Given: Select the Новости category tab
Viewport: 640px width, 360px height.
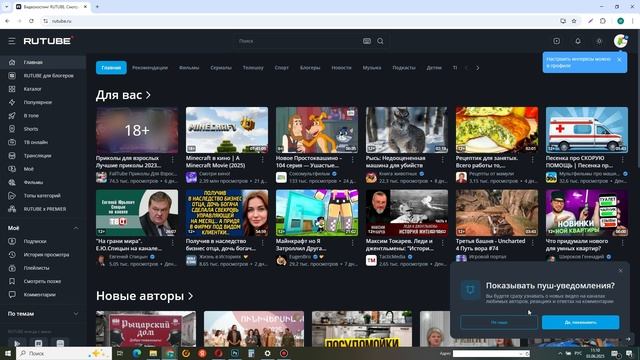Looking at the screenshot, I should click(341, 68).
